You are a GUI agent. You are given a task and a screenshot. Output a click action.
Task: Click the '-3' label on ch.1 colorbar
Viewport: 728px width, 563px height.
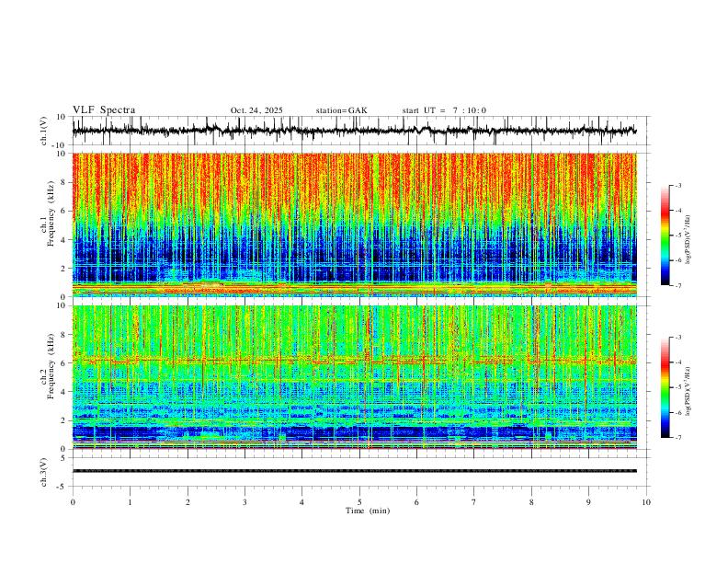pyautogui.click(x=677, y=185)
